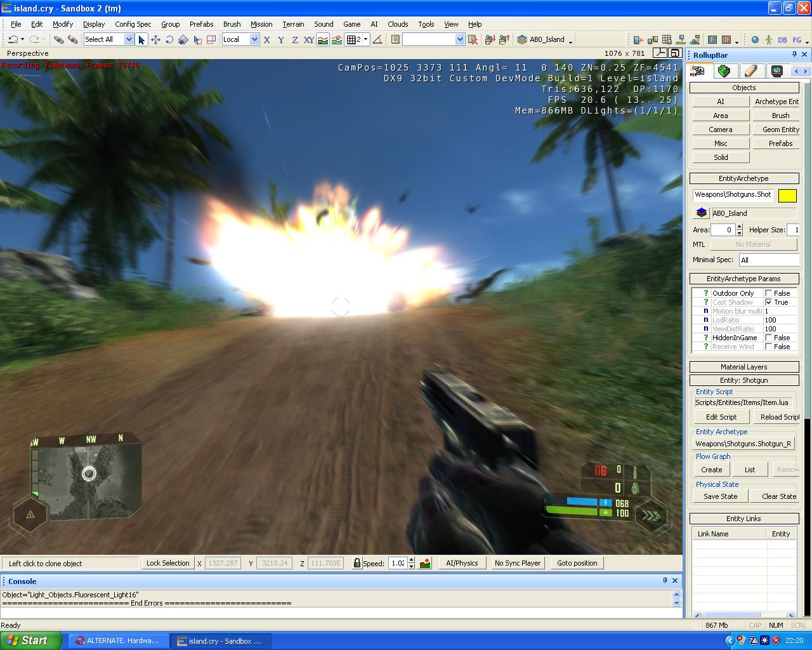This screenshot has height=650, width=812.
Task: Open the Minimal Spec dropdown
Action: click(769, 260)
